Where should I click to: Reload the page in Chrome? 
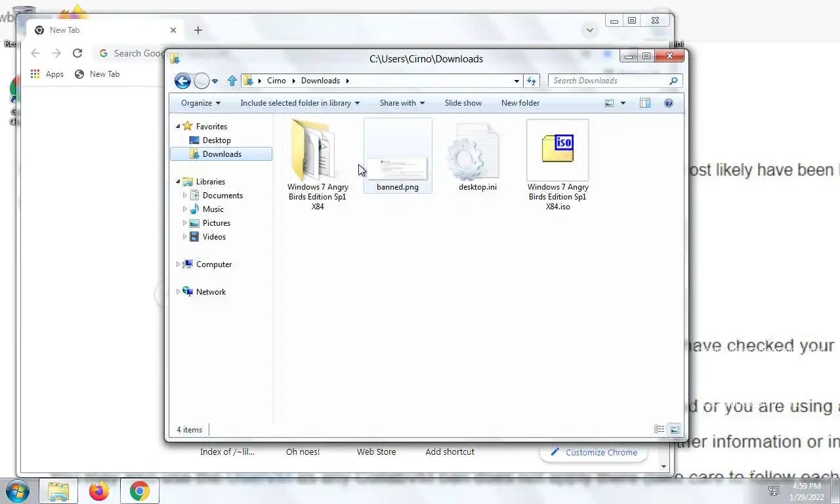tap(77, 53)
